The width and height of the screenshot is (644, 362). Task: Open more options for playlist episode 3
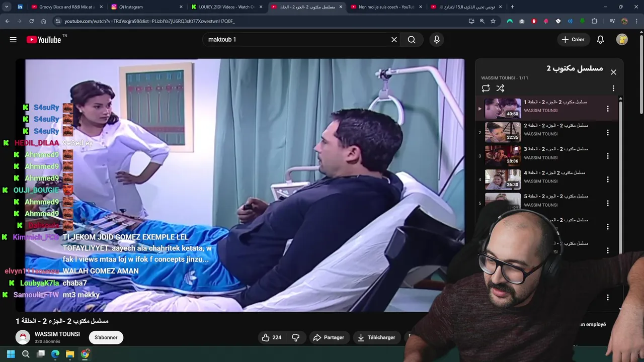pos(608,156)
